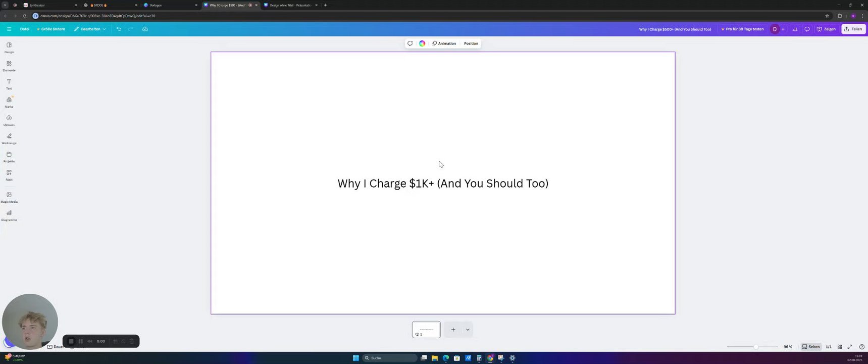
Task: Select the Text tool in the sidebar
Action: coord(9,84)
